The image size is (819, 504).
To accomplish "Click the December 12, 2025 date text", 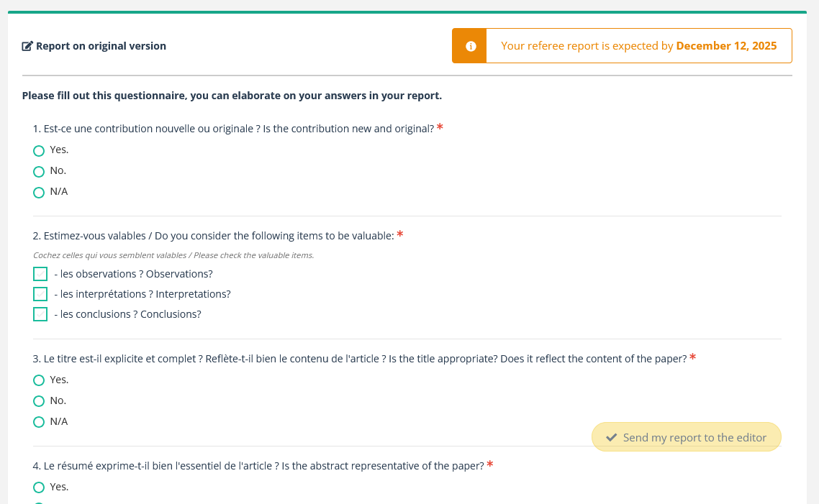I will (726, 46).
